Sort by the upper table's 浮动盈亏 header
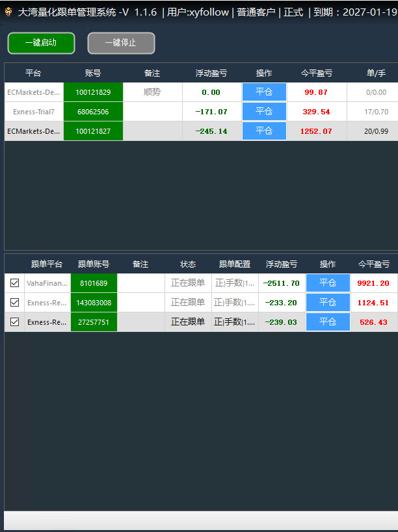Viewport: 398px width, 532px height. coord(211,73)
